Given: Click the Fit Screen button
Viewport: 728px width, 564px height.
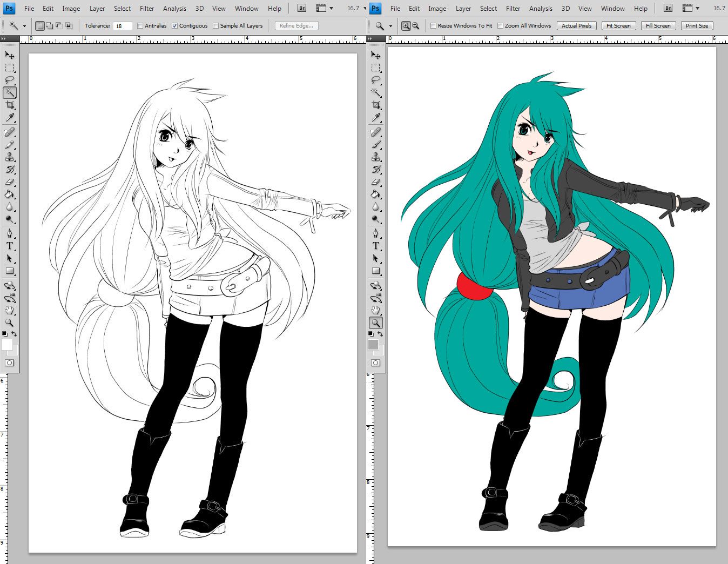Looking at the screenshot, I should 618,26.
